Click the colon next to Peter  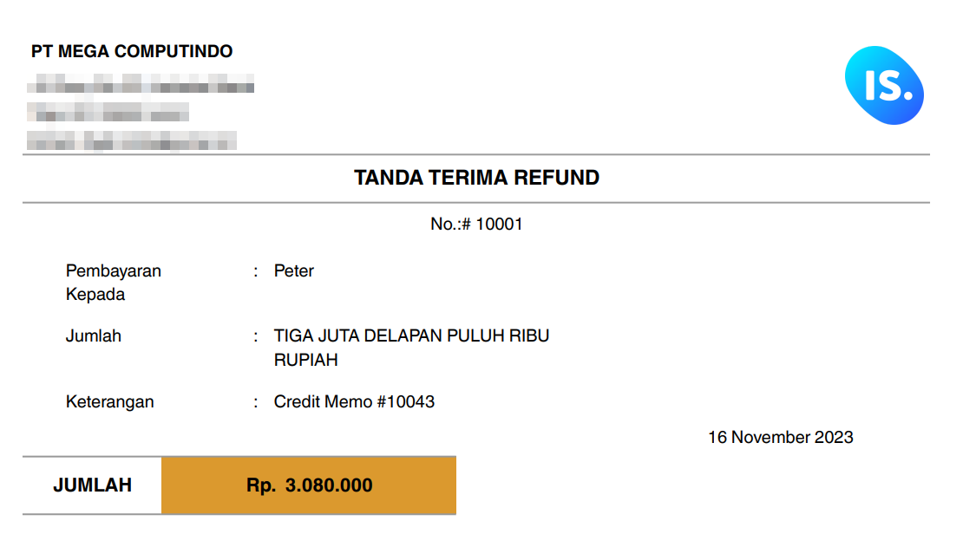[x=256, y=272]
